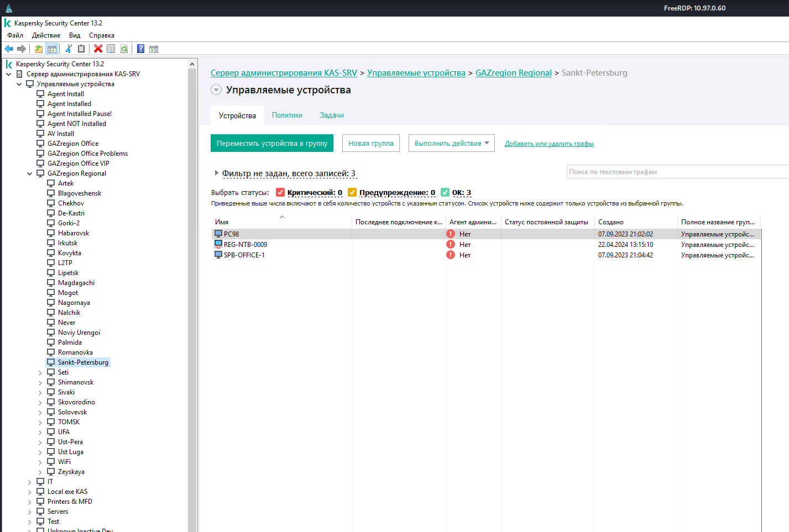Click the Back arrow toolbar icon

pyautogui.click(x=9, y=49)
